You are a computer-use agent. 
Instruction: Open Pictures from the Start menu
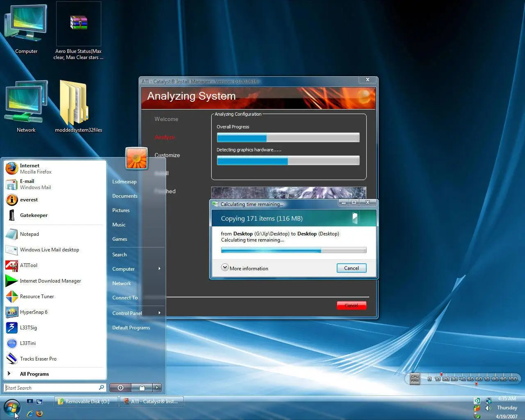click(137, 210)
